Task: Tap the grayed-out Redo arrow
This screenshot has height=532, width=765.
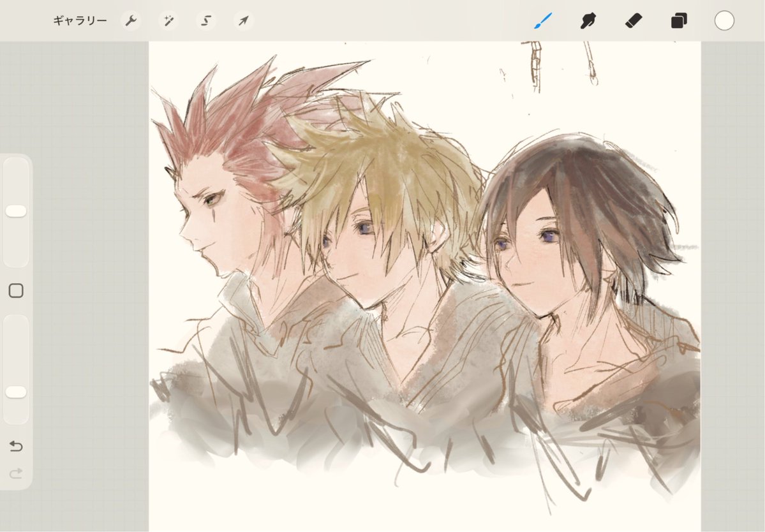Action: coord(17,475)
